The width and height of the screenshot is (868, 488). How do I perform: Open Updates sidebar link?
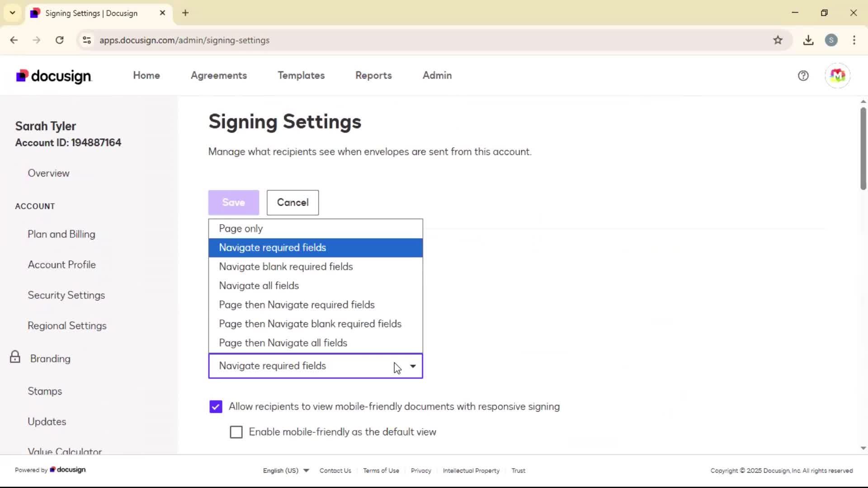pos(47,422)
